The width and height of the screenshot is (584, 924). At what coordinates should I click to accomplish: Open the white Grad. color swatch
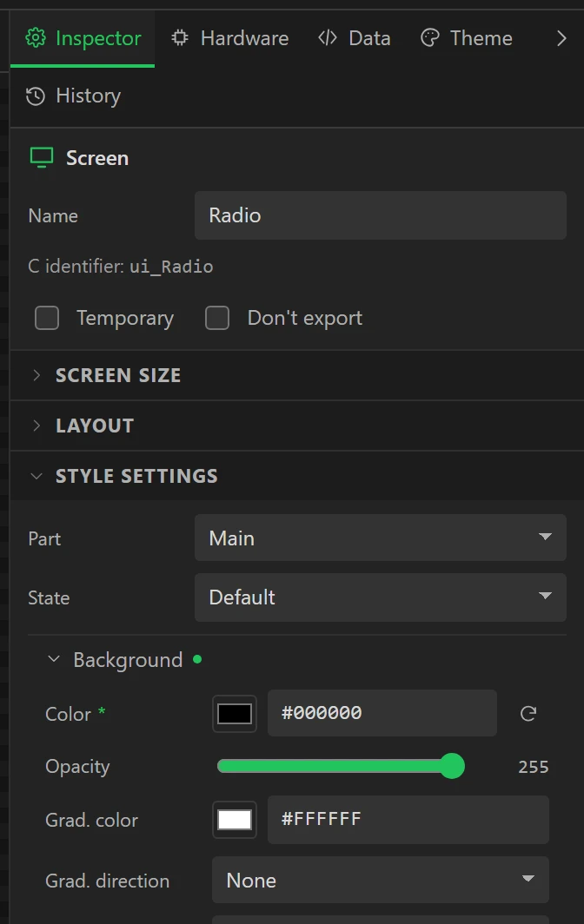pyautogui.click(x=235, y=819)
